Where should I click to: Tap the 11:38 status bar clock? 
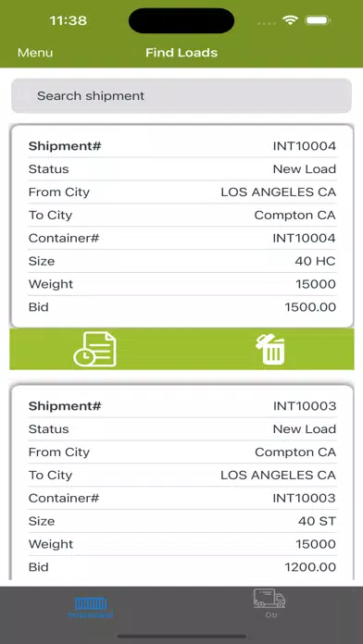point(69,20)
